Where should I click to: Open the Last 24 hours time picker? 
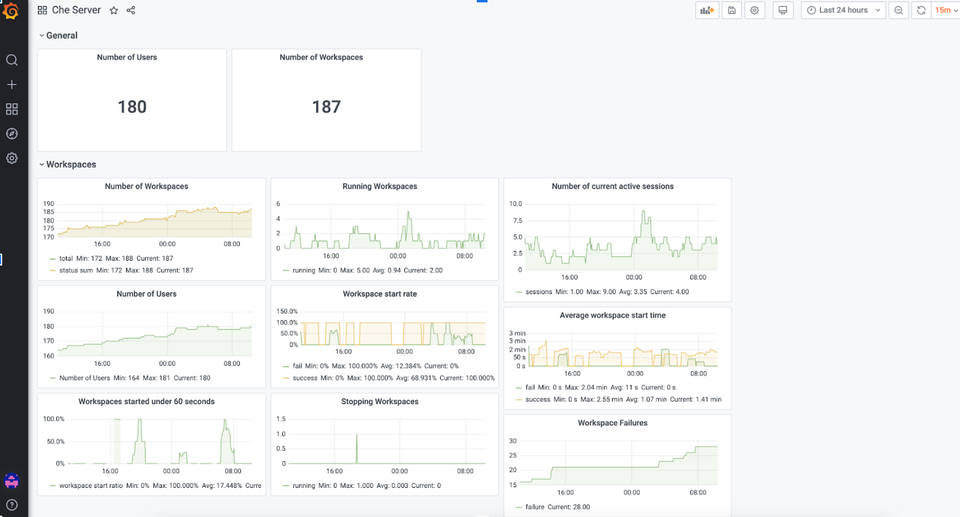pyautogui.click(x=843, y=10)
